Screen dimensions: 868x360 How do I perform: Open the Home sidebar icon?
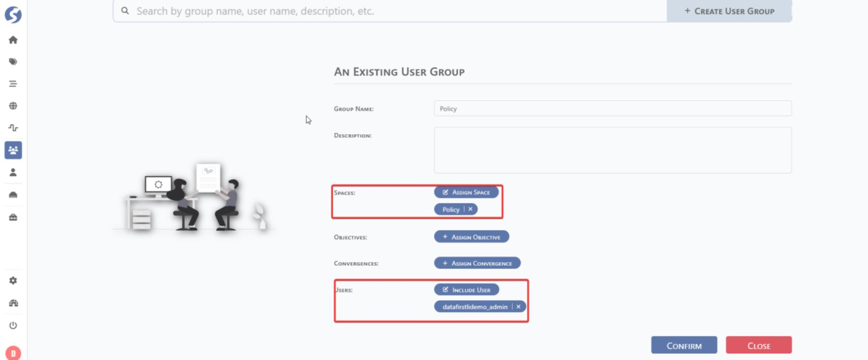[13, 40]
